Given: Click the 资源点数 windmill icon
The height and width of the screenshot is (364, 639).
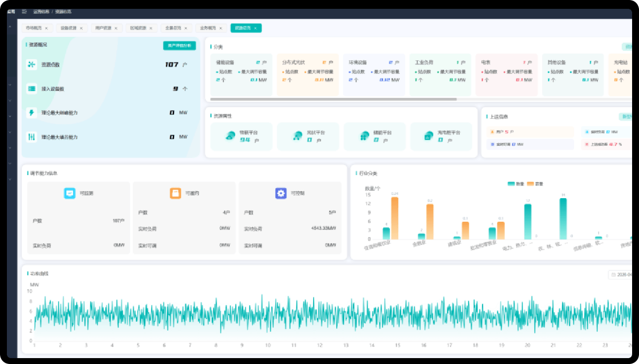Looking at the screenshot, I should (x=32, y=64).
